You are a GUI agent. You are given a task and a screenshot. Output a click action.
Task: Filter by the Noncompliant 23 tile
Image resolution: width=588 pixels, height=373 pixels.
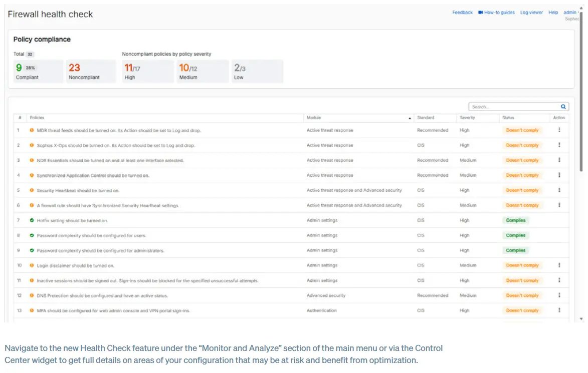pyautogui.click(x=91, y=71)
